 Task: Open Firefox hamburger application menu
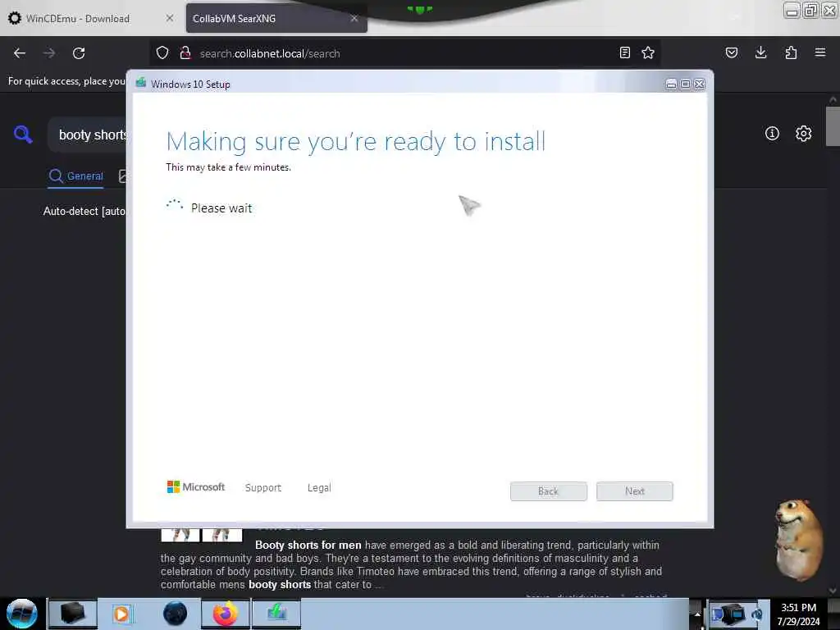pyautogui.click(x=820, y=52)
